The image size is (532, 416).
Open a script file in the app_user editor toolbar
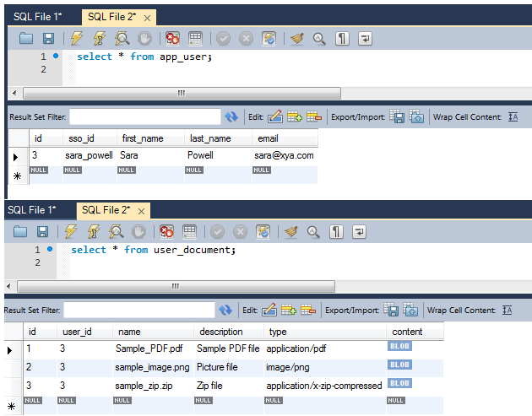point(26,39)
